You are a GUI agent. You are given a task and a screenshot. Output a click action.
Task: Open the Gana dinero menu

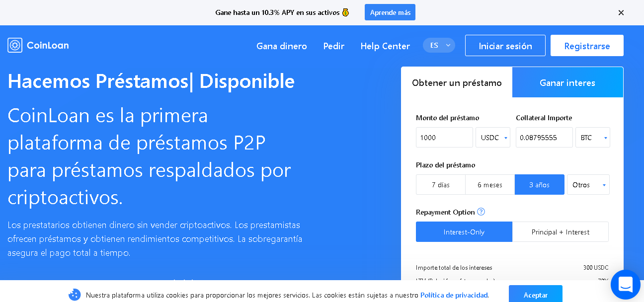(x=281, y=46)
